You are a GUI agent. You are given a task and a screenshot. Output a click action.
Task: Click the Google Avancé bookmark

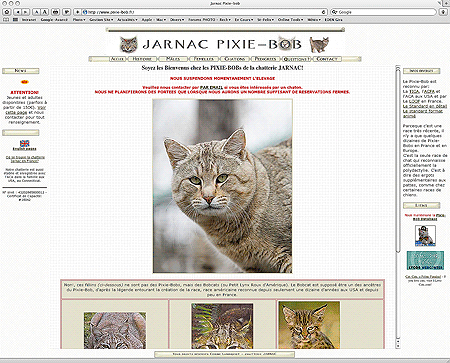[x=54, y=20]
